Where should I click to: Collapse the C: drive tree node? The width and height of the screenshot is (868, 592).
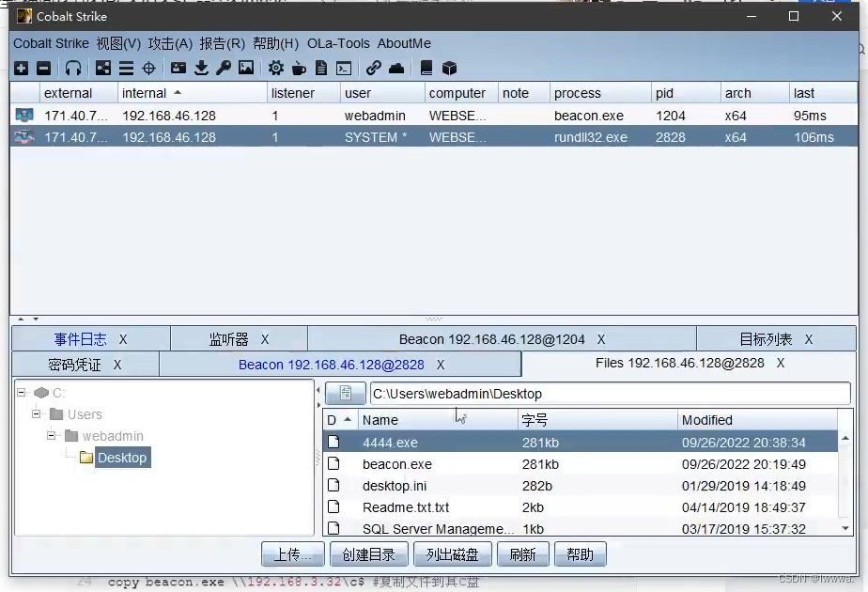click(x=21, y=393)
